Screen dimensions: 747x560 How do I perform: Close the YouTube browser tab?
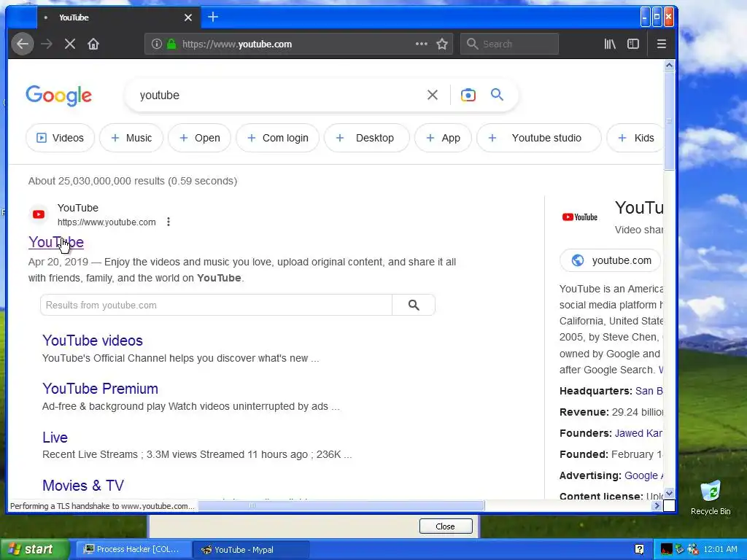pyautogui.click(x=188, y=17)
